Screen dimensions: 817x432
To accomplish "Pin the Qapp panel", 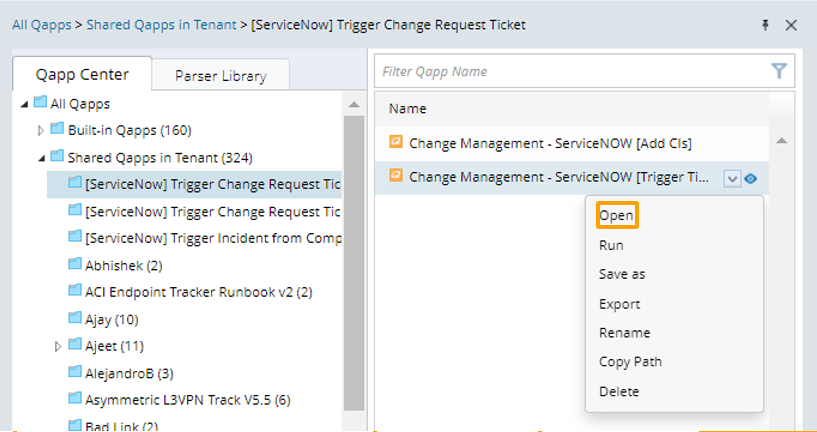I will [x=764, y=25].
